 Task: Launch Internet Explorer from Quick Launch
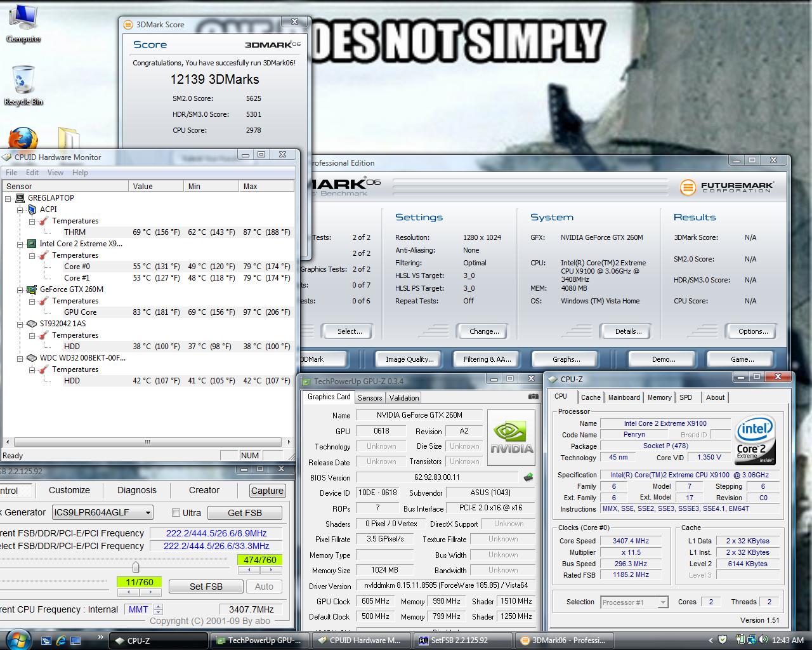61,640
